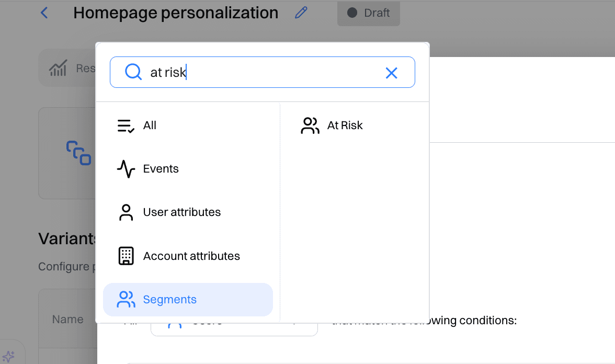Switch to the Events category
Screen dimensions: 615x364
tap(161, 169)
